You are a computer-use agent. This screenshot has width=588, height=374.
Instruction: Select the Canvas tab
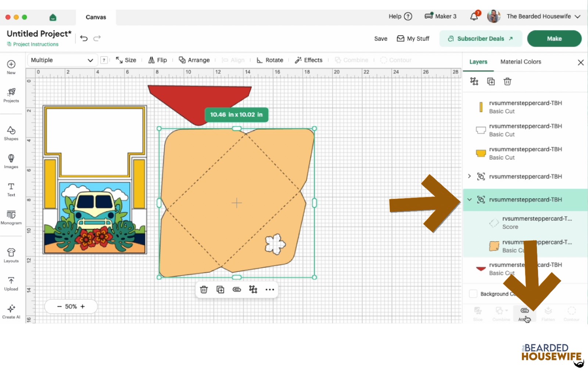(96, 17)
